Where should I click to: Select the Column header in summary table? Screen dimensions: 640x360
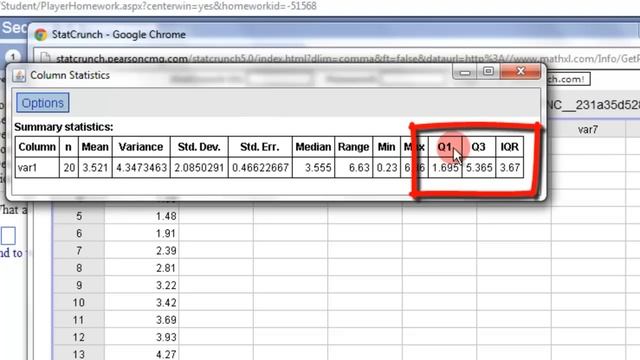(37, 147)
